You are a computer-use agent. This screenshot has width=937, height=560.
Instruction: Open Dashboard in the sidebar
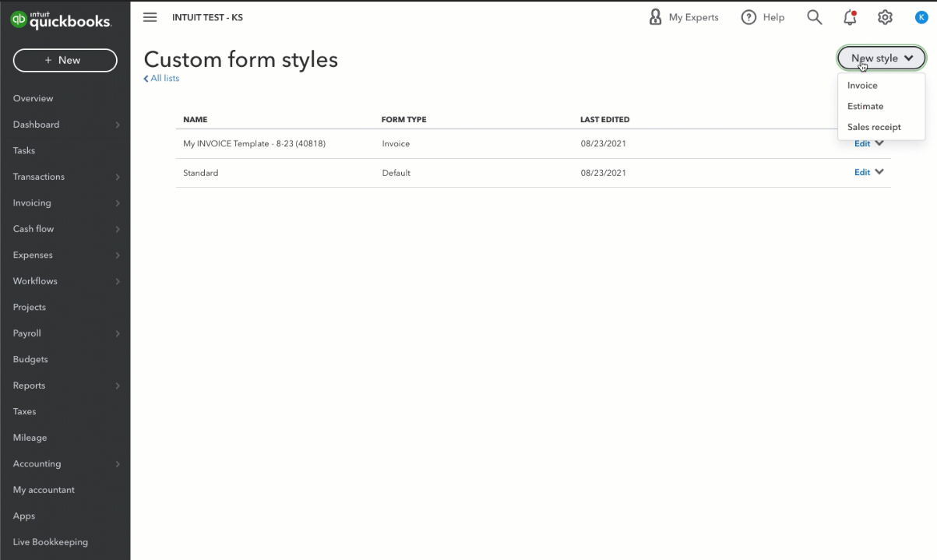(x=36, y=125)
